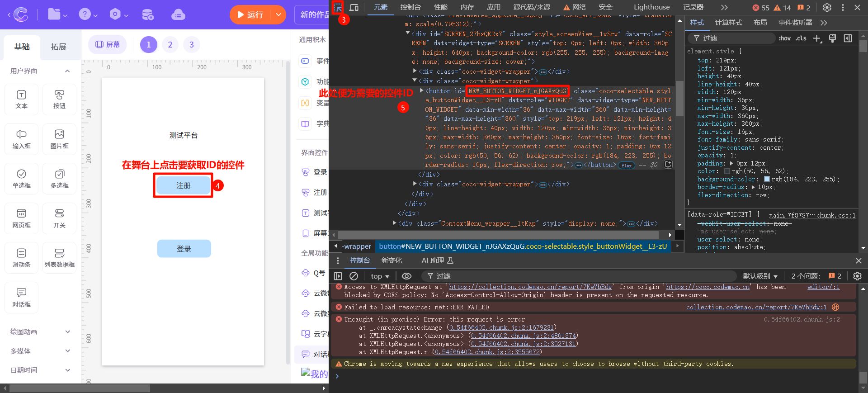Screen dimensions: 868x393
Task: Switch to screen 2 in the editor
Action: point(170,44)
